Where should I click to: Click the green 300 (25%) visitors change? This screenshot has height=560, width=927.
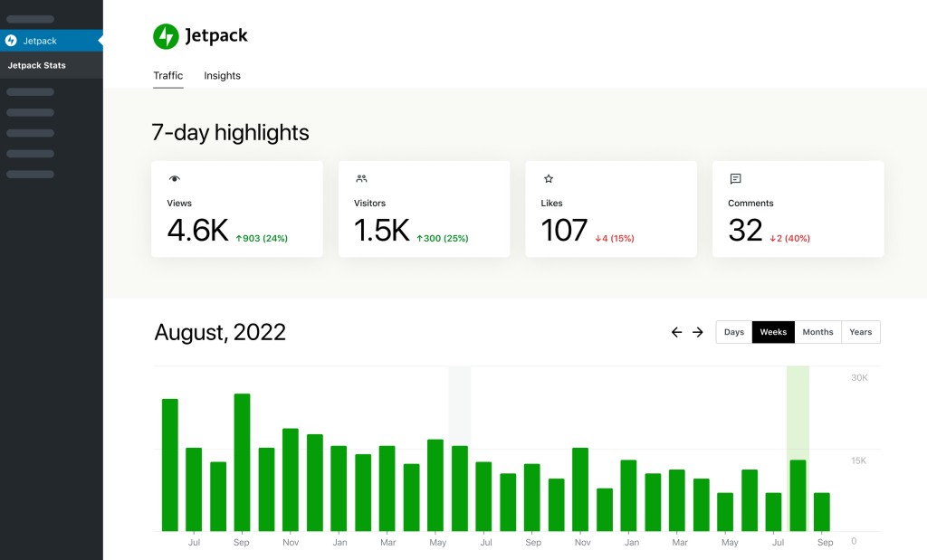click(x=442, y=238)
